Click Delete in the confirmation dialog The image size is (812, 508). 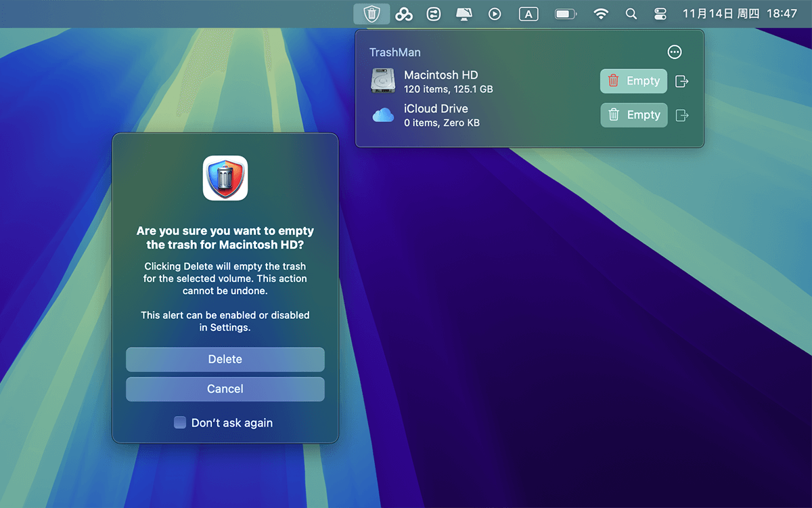point(225,360)
